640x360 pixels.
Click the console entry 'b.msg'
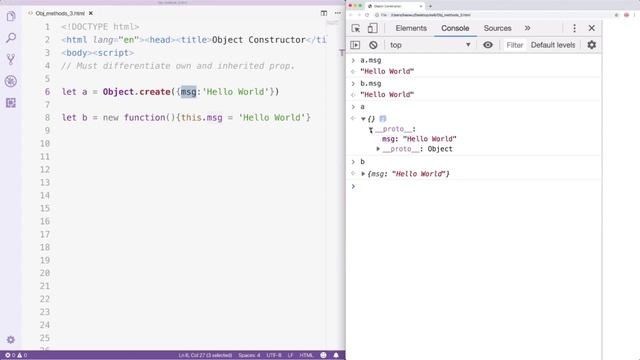(371, 84)
